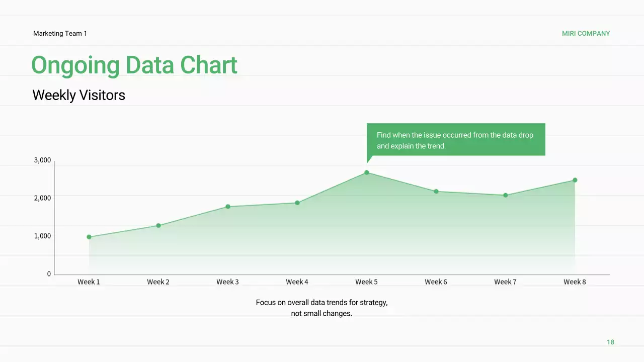Select the 'Marketing Team 1' header label
Image resolution: width=644 pixels, height=362 pixels.
tap(60, 34)
